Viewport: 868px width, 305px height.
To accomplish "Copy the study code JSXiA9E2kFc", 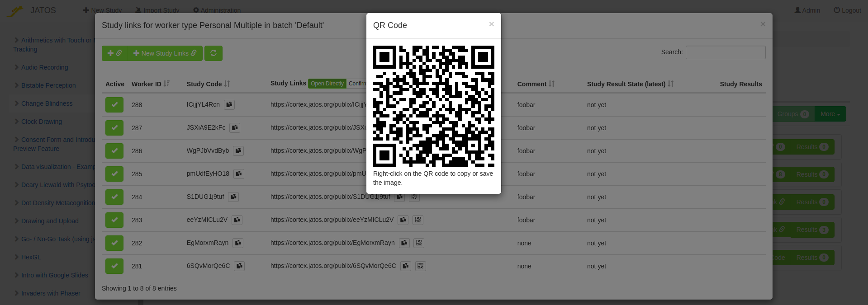I will [x=235, y=128].
